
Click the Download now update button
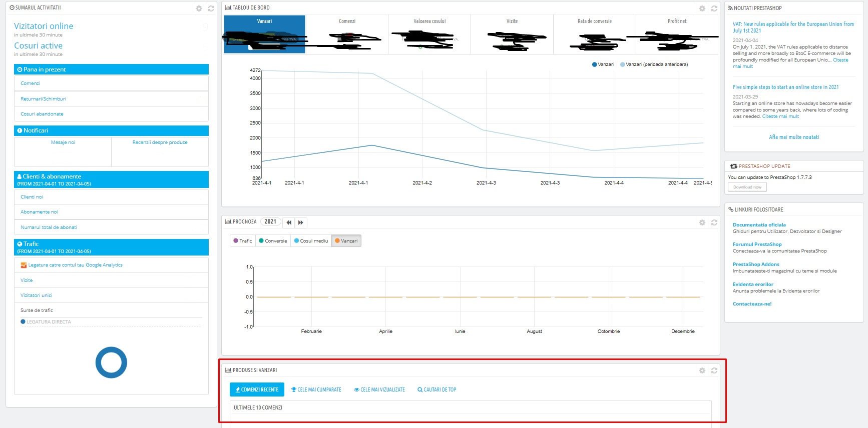click(x=747, y=187)
